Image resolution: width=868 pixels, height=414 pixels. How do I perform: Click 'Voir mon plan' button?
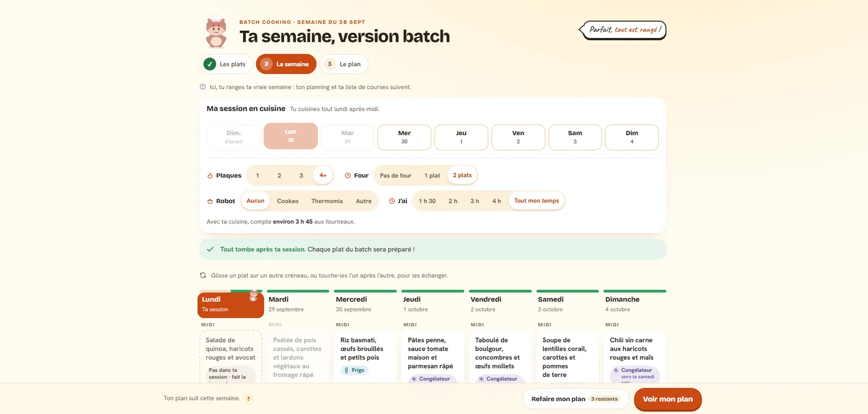668,399
